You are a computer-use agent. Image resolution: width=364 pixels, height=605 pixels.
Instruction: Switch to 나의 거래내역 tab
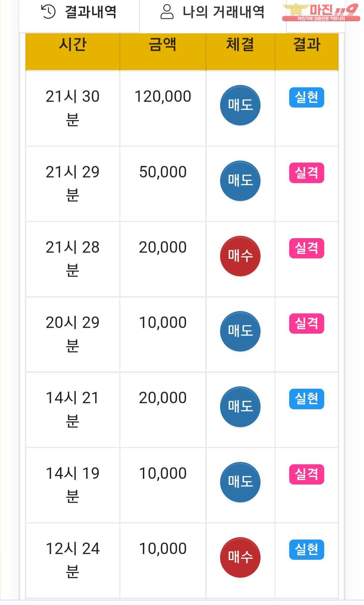click(212, 13)
